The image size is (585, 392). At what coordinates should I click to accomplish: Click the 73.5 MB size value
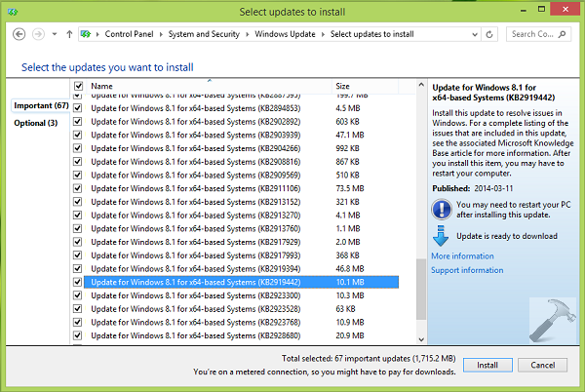[x=350, y=189]
